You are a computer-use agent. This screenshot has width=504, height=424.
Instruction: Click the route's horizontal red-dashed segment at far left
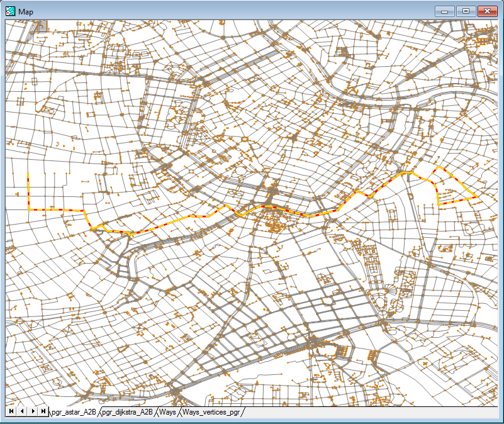click(57, 210)
